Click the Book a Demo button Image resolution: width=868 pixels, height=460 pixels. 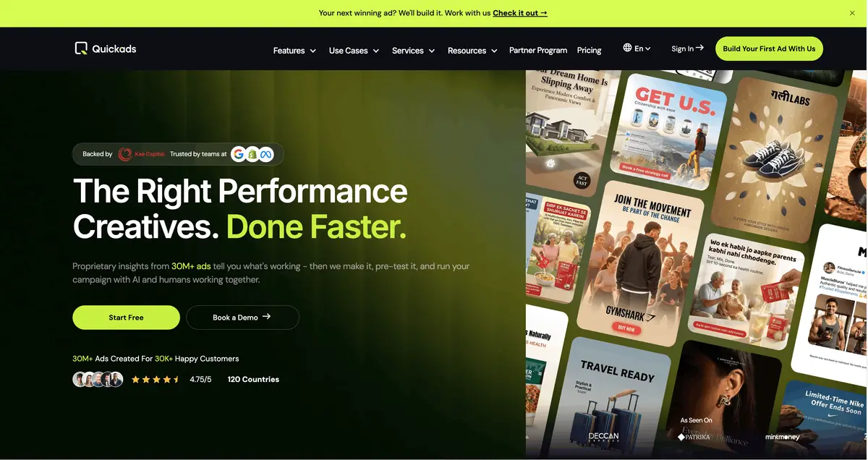[242, 318]
